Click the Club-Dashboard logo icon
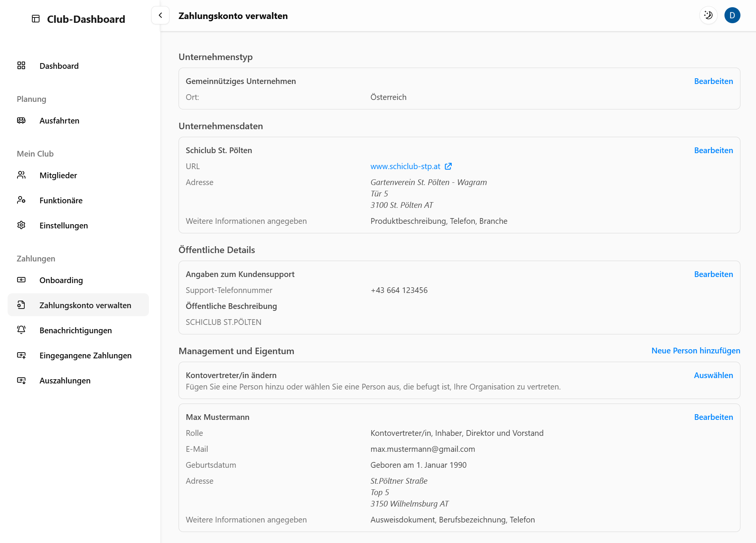The height and width of the screenshot is (543, 756). tap(36, 19)
